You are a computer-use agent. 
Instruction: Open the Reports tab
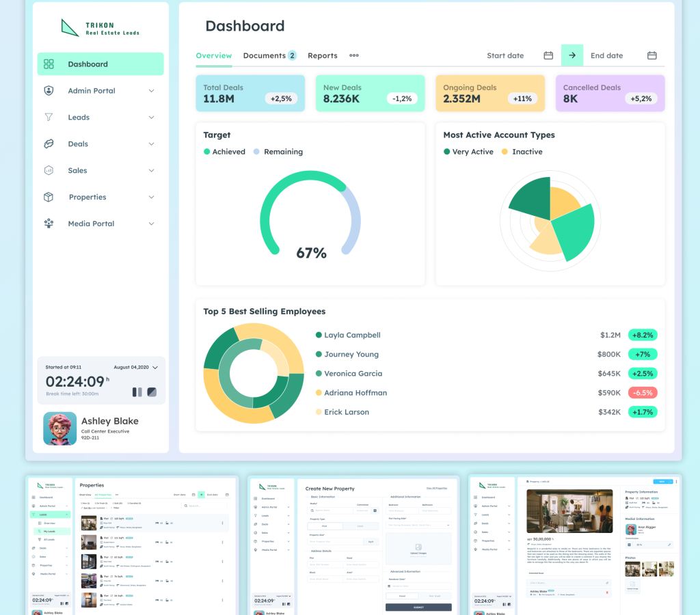322,55
